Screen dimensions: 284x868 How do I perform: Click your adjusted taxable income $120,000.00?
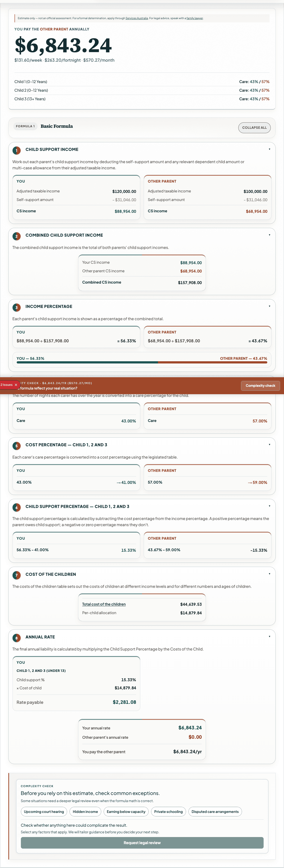pyautogui.click(x=124, y=191)
